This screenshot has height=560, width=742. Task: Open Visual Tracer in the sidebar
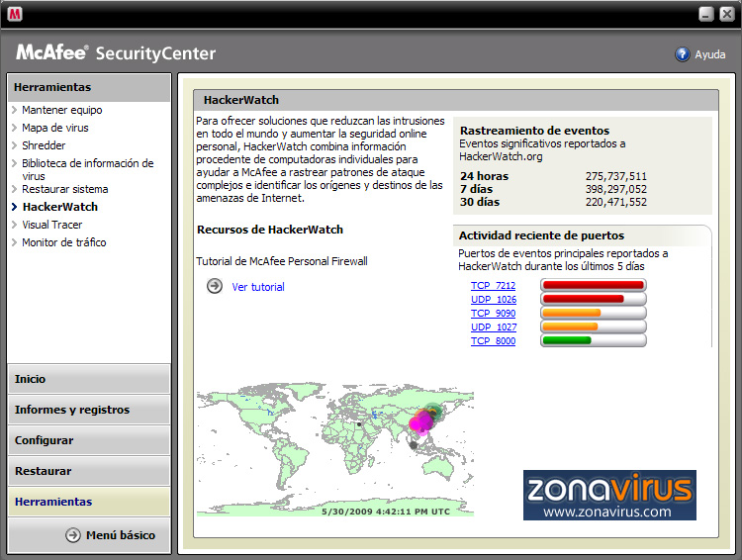click(x=51, y=225)
